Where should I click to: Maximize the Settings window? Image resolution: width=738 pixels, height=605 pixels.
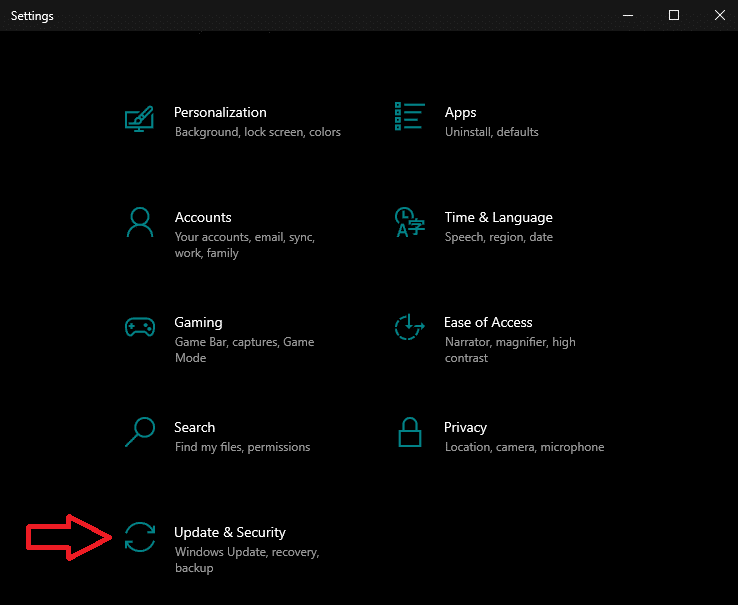tap(674, 15)
